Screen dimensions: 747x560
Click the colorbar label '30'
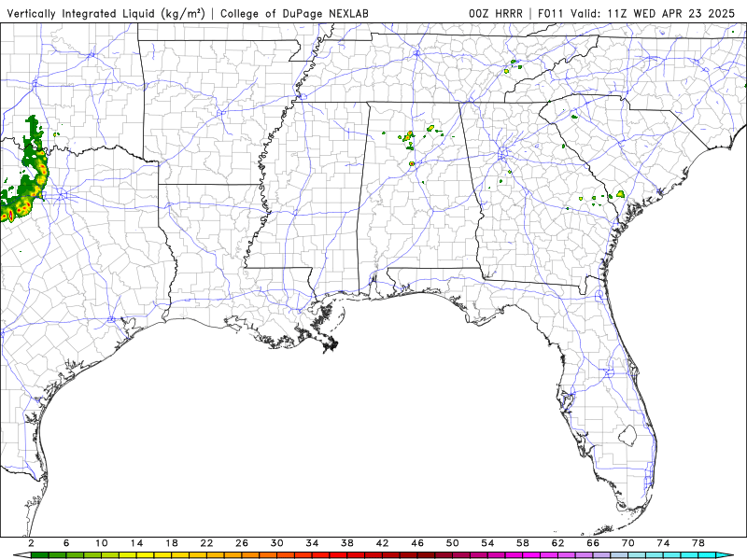coord(276,543)
